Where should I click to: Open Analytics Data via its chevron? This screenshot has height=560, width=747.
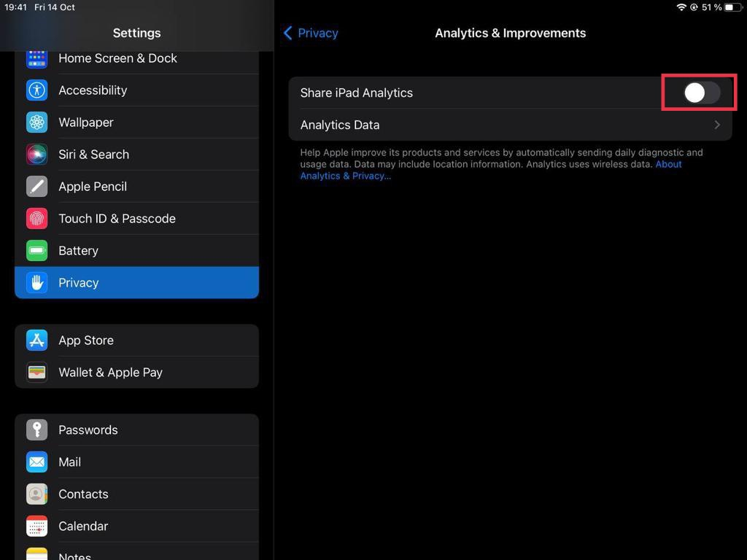pos(717,125)
